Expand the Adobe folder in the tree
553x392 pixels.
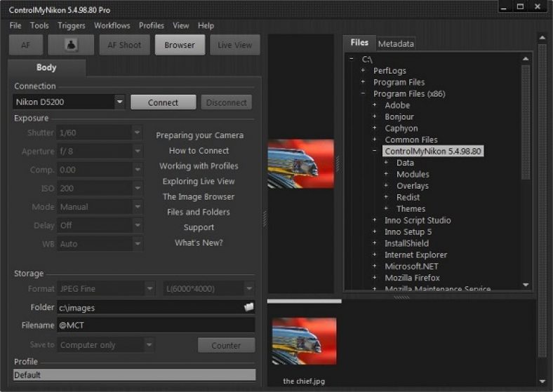[375, 105]
